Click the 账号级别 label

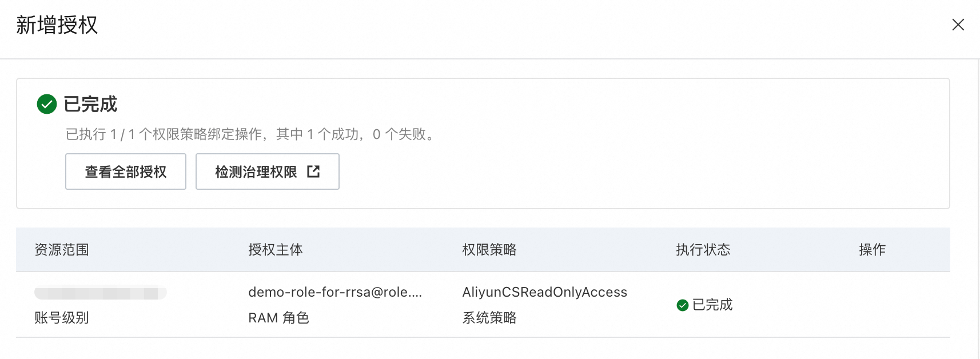(62, 318)
